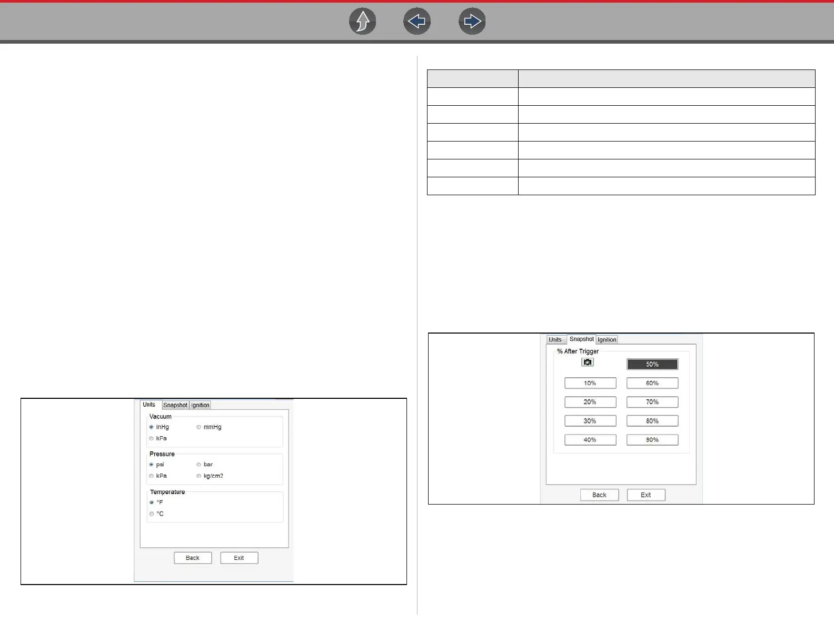Click Exit in the Units dialog
This screenshot has width=834, height=644.
click(x=239, y=558)
